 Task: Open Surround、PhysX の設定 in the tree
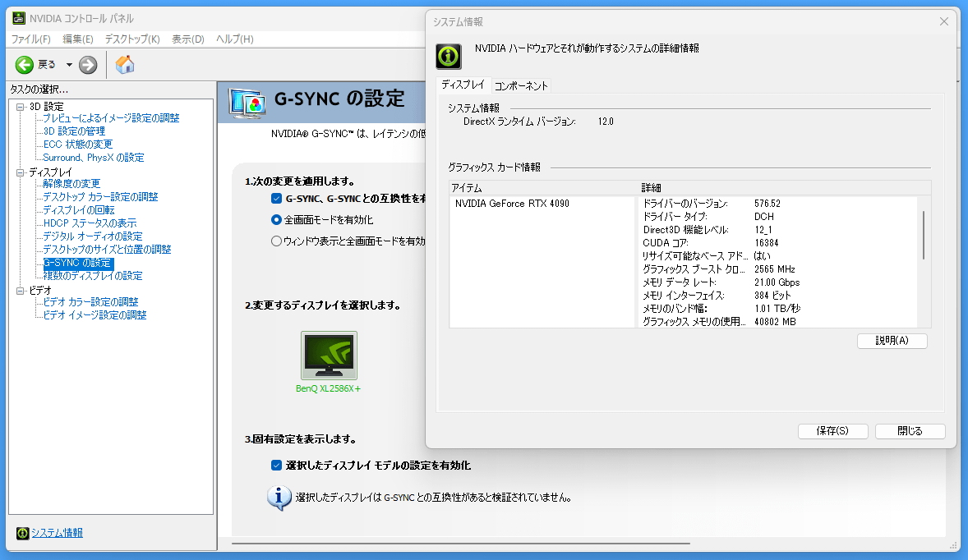click(93, 158)
